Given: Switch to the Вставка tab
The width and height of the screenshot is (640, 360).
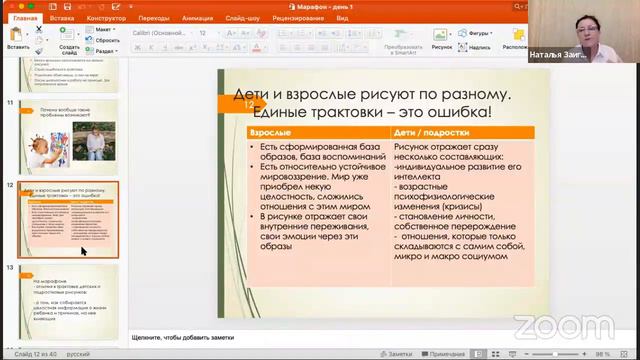Looking at the screenshot, I should click(62, 18).
